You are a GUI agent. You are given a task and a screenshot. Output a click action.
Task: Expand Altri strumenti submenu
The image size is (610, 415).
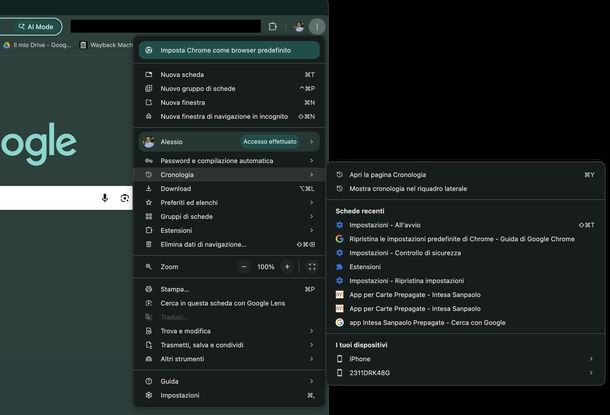coord(229,359)
